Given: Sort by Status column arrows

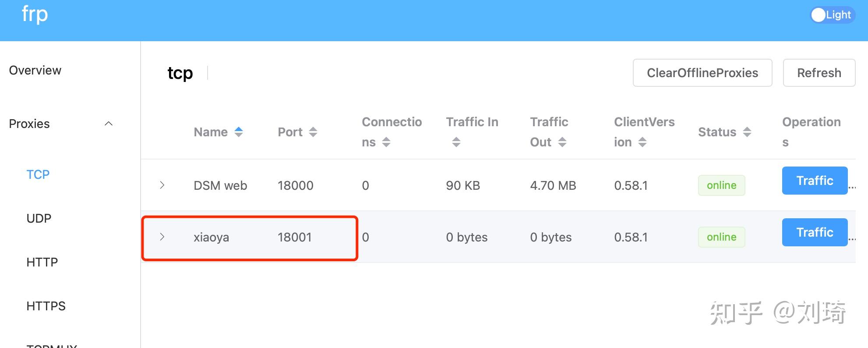Looking at the screenshot, I should (747, 132).
